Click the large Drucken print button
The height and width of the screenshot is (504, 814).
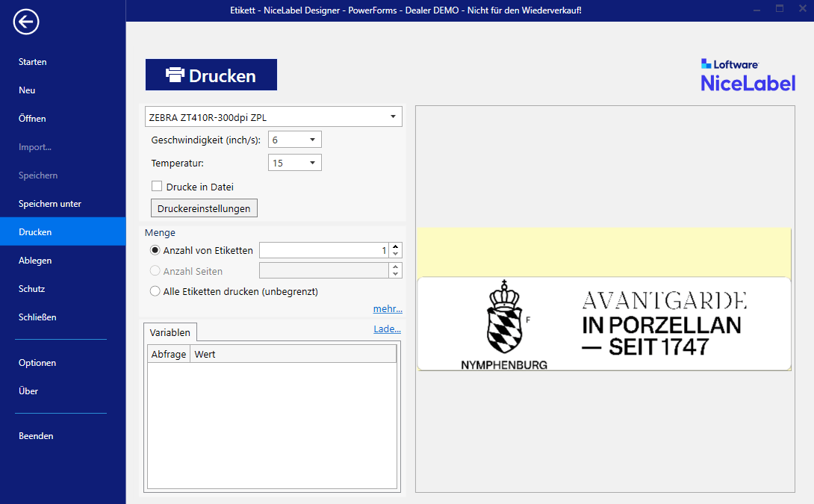click(x=211, y=75)
